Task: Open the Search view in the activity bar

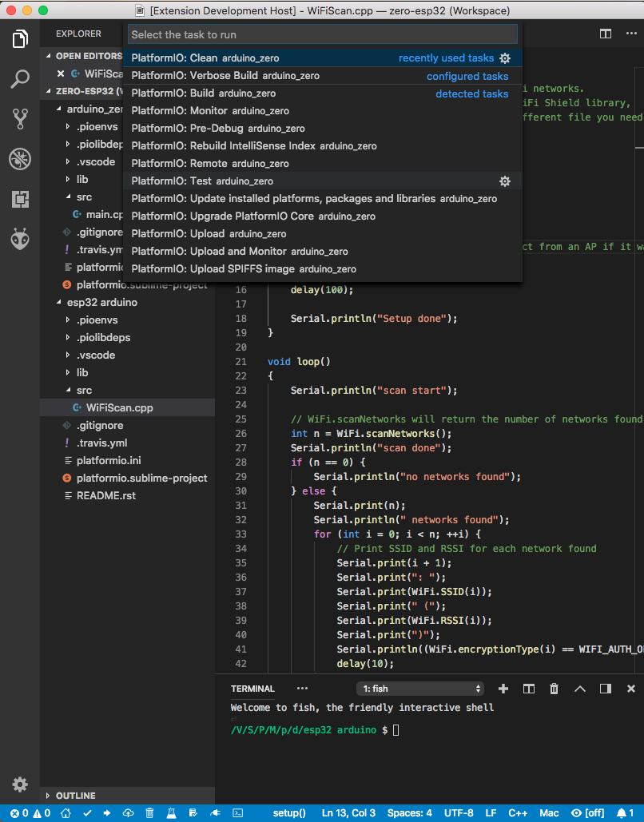Action: (x=20, y=79)
